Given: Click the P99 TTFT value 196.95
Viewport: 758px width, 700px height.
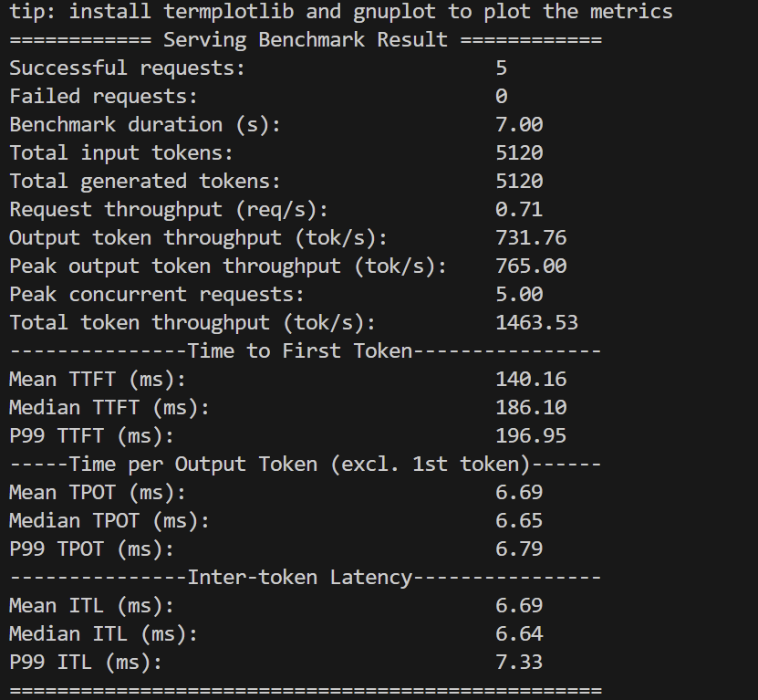Looking at the screenshot, I should [531, 436].
